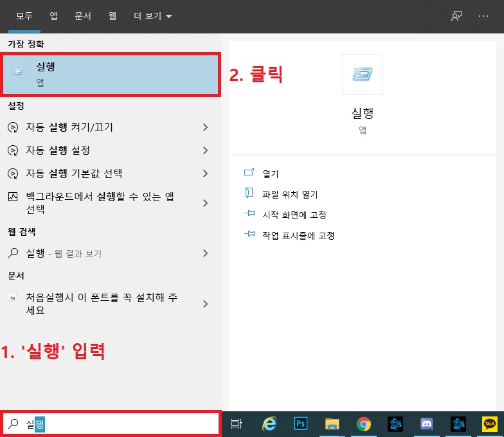
Task: Switch to the 문서 tab
Action: 83,15
